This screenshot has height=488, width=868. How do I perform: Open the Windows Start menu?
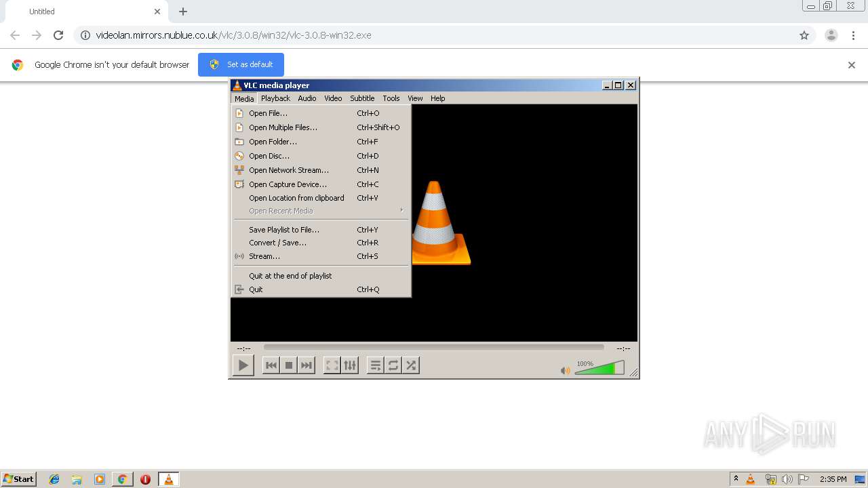tap(19, 479)
